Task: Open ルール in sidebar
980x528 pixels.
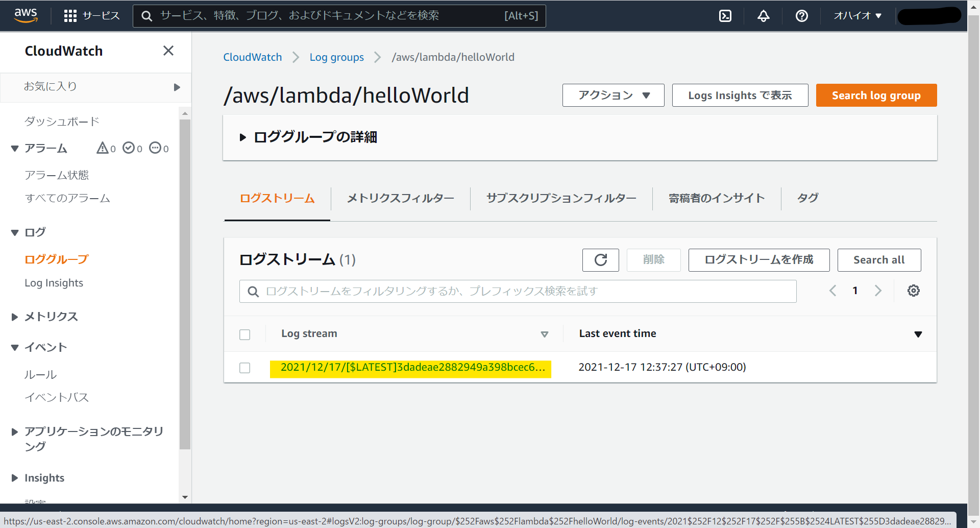Action: click(41, 375)
